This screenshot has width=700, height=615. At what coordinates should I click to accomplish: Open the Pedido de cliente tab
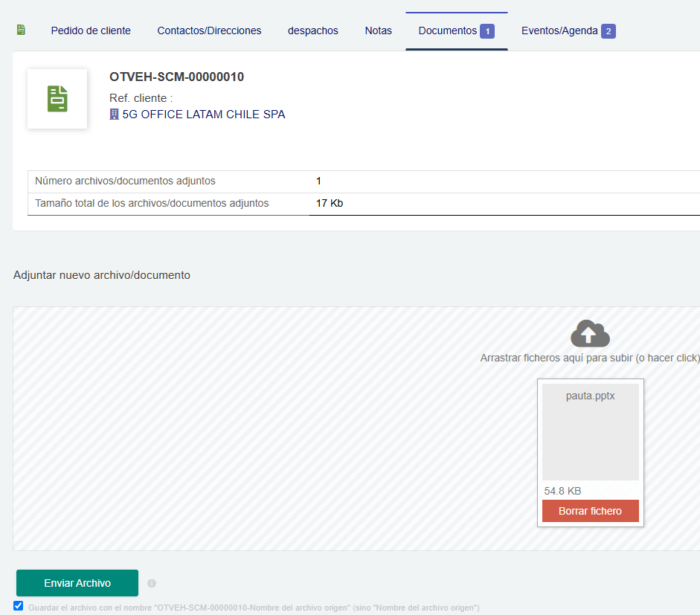pyautogui.click(x=91, y=30)
